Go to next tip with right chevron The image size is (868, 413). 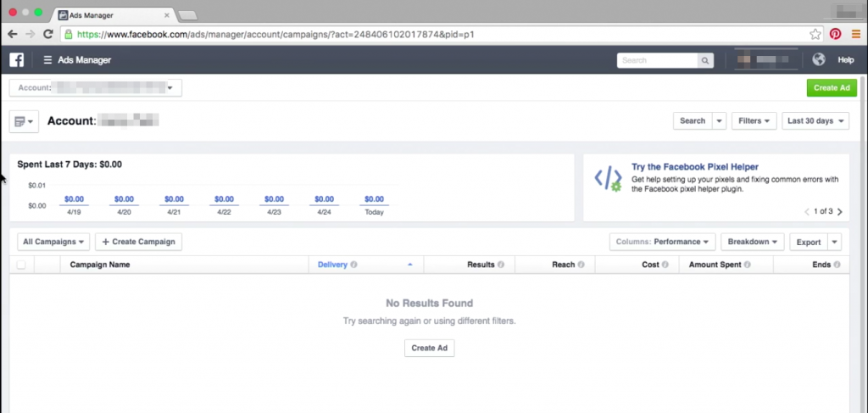[840, 211]
